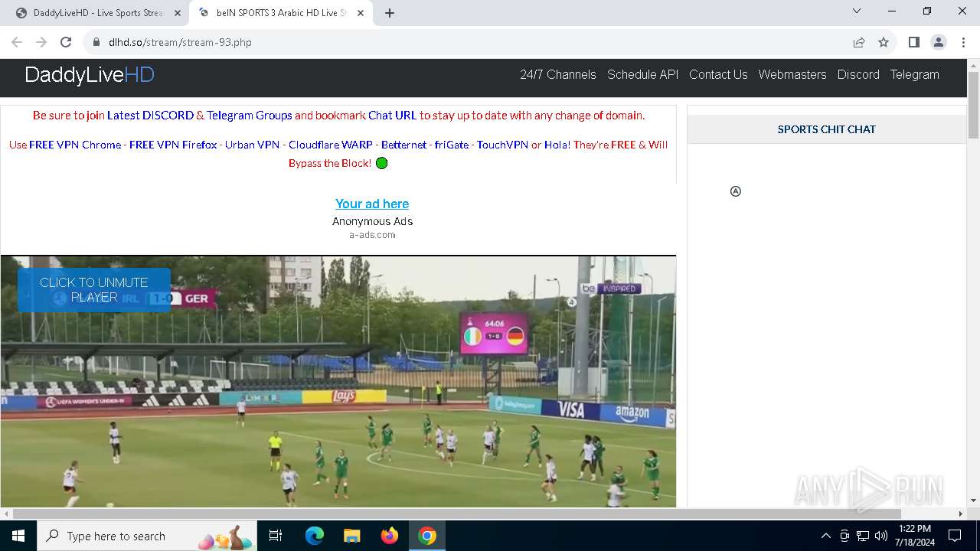The height and width of the screenshot is (551, 980).
Task: Show hidden system tray icons
Action: click(825, 536)
